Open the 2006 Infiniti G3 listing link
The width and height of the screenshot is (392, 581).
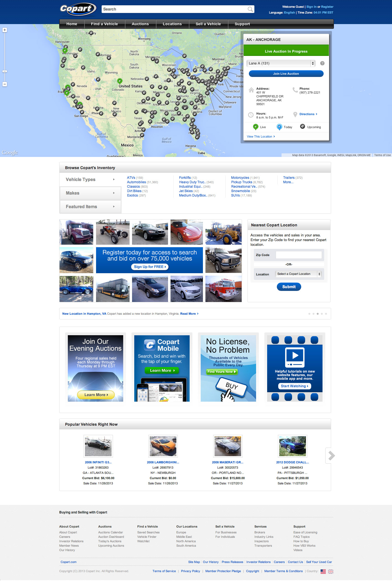[x=98, y=463]
